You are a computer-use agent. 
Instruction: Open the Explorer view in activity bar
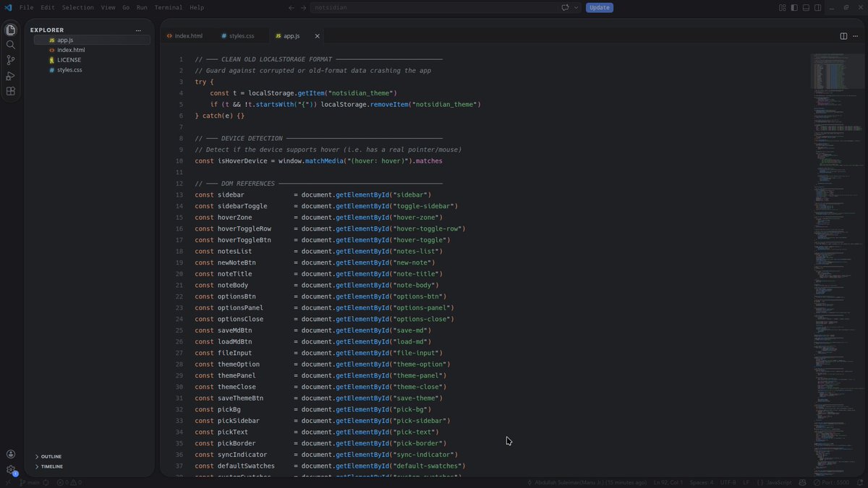[x=11, y=30]
